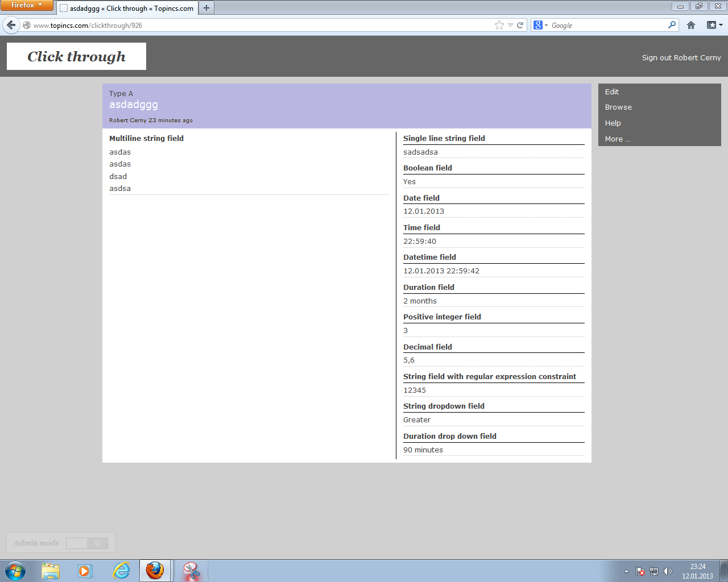Go to the Firefox home page icon
Screen dimensions: 728x582
click(691, 25)
